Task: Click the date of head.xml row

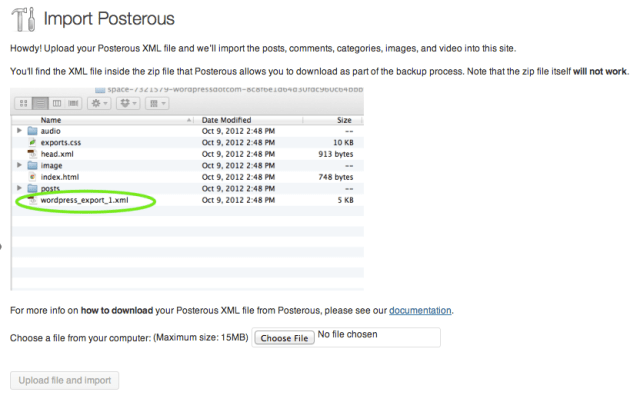Action: 238,154
